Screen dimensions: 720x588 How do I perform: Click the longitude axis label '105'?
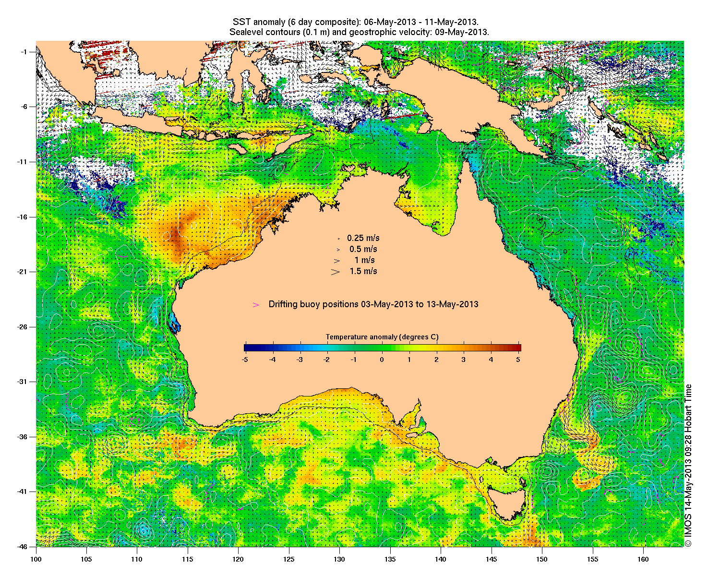(x=86, y=559)
